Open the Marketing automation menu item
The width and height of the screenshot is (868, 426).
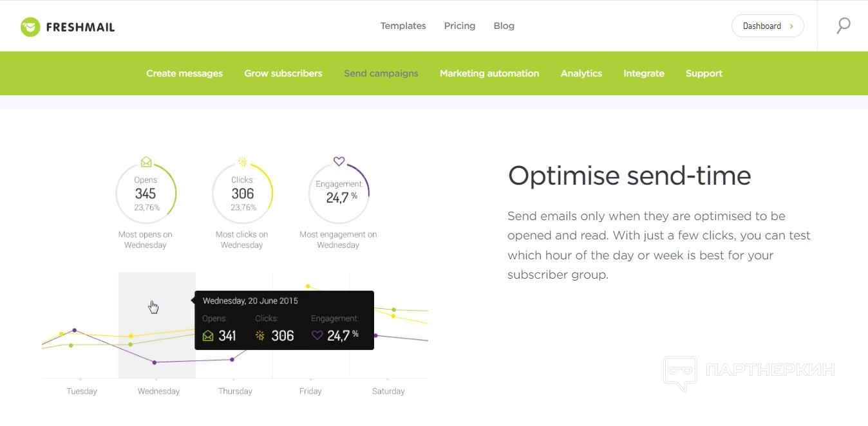pos(489,73)
